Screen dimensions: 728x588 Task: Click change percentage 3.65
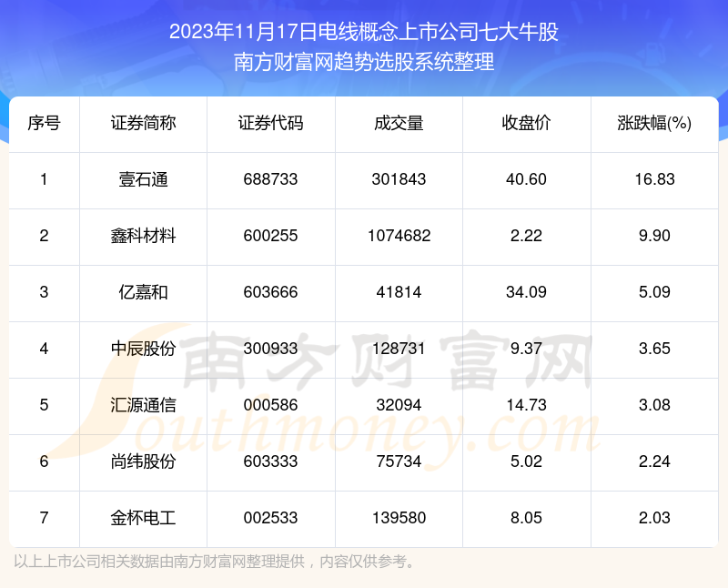coord(654,349)
